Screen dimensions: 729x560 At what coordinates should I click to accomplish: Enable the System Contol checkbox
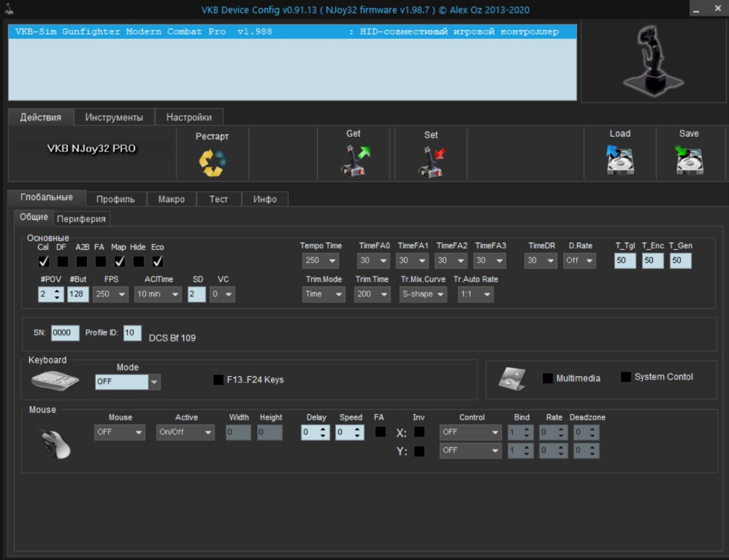(626, 377)
